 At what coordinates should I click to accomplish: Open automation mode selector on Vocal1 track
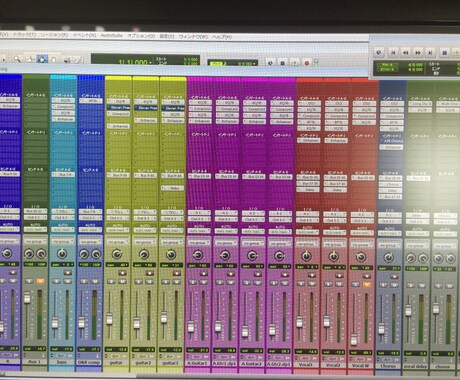click(307, 232)
